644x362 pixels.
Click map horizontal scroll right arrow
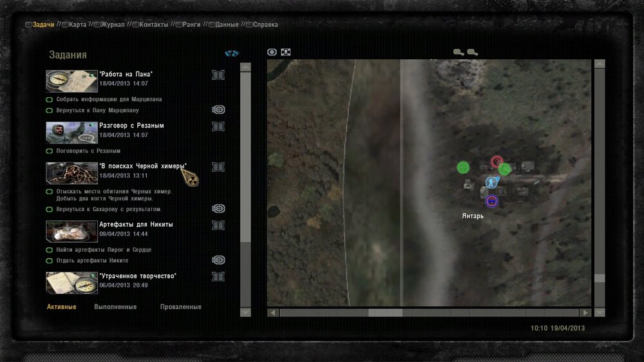click(585, 312)
